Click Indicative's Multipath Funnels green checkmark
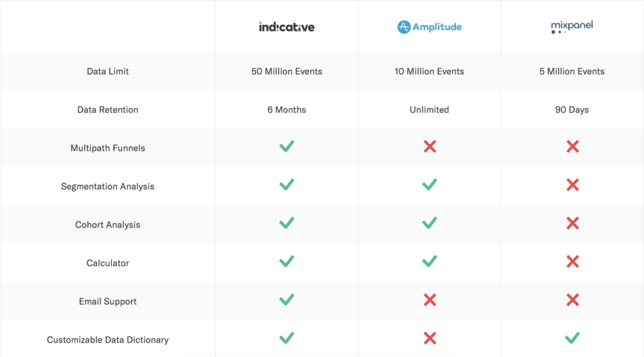 287,146
